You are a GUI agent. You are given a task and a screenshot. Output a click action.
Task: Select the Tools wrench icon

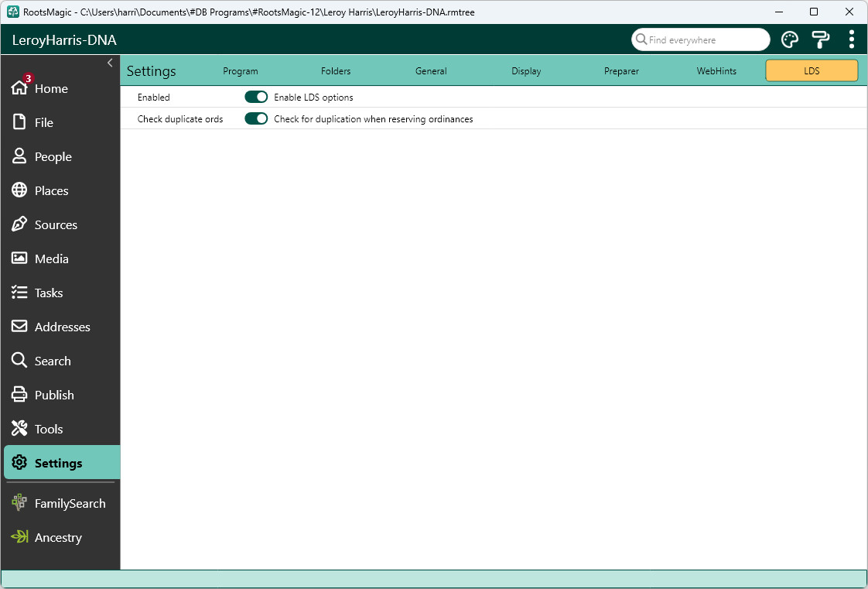pos(19,429)
